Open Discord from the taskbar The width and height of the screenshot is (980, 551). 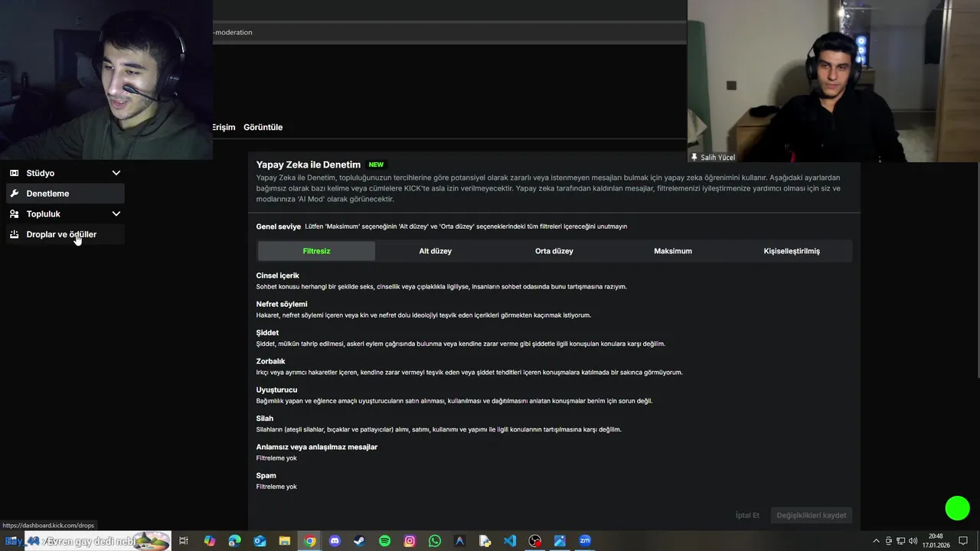335,541
